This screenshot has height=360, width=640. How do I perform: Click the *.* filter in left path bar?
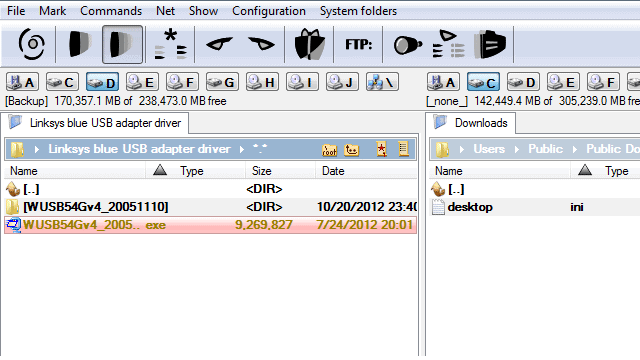pyautogui.click(x=260, y=149)
